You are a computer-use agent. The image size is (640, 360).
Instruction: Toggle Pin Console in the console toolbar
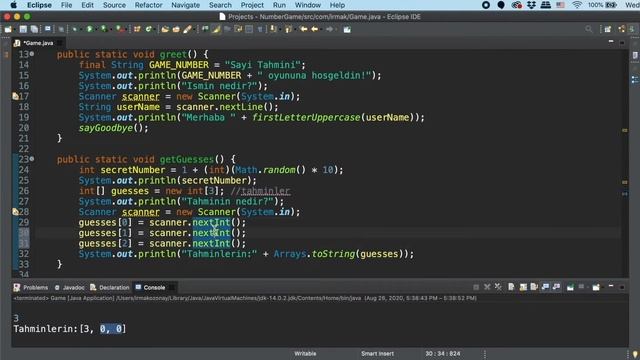[570, 287]
